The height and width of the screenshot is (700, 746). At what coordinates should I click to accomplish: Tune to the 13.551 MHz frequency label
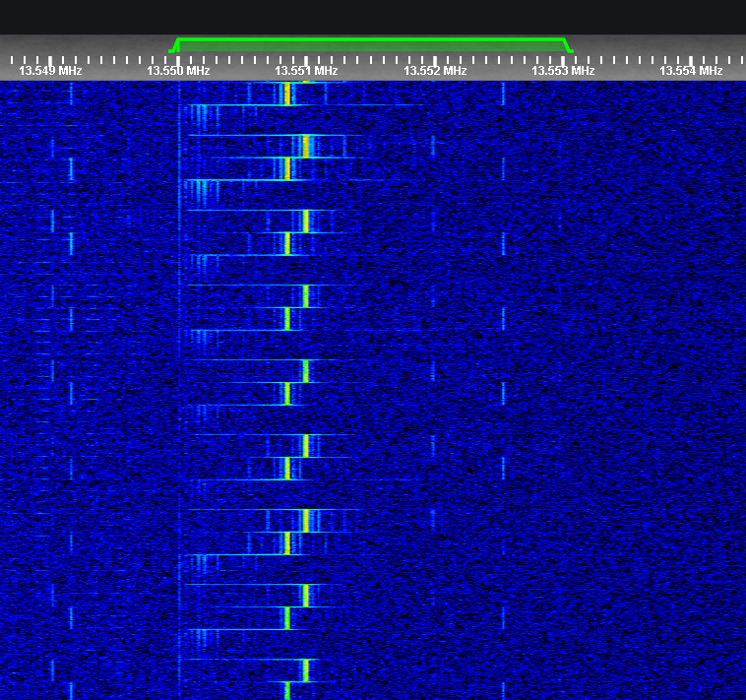tap(306, 71)
